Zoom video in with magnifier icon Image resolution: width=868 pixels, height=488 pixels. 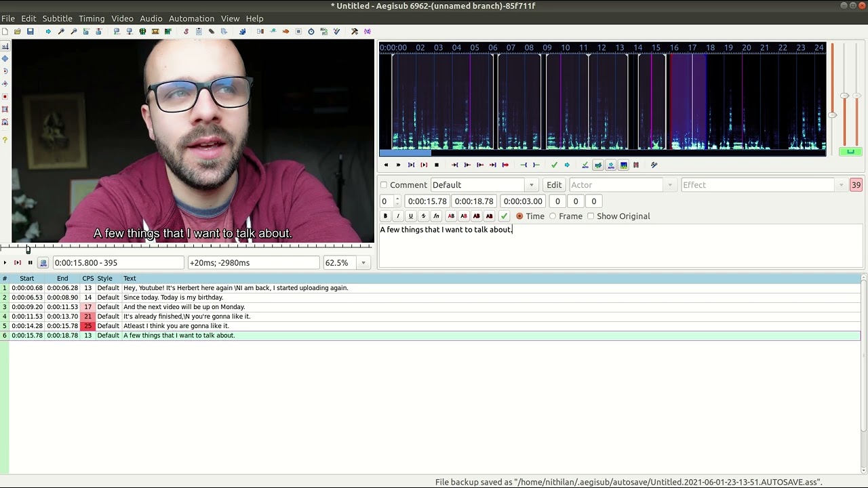coord(61,31)
